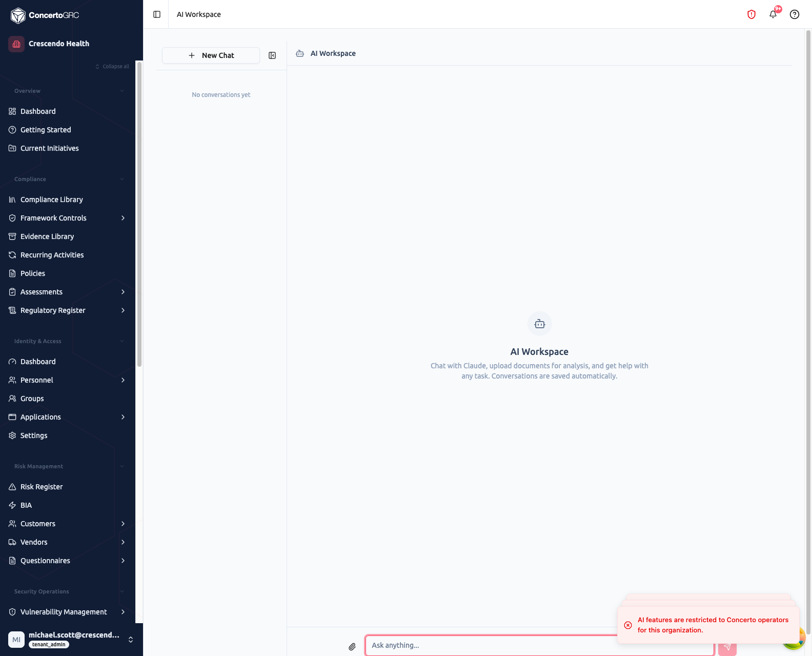Expand Customers submenu chevron

point(123,524)
